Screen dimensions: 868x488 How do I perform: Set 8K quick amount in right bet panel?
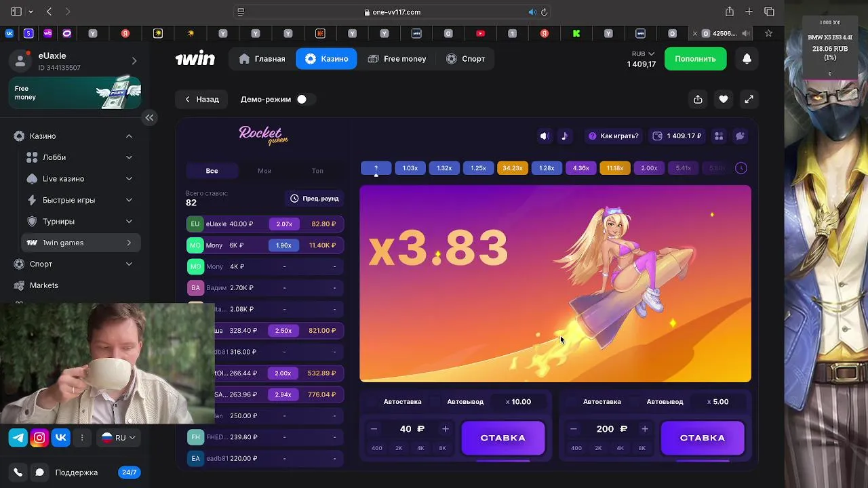pos(642,448)
